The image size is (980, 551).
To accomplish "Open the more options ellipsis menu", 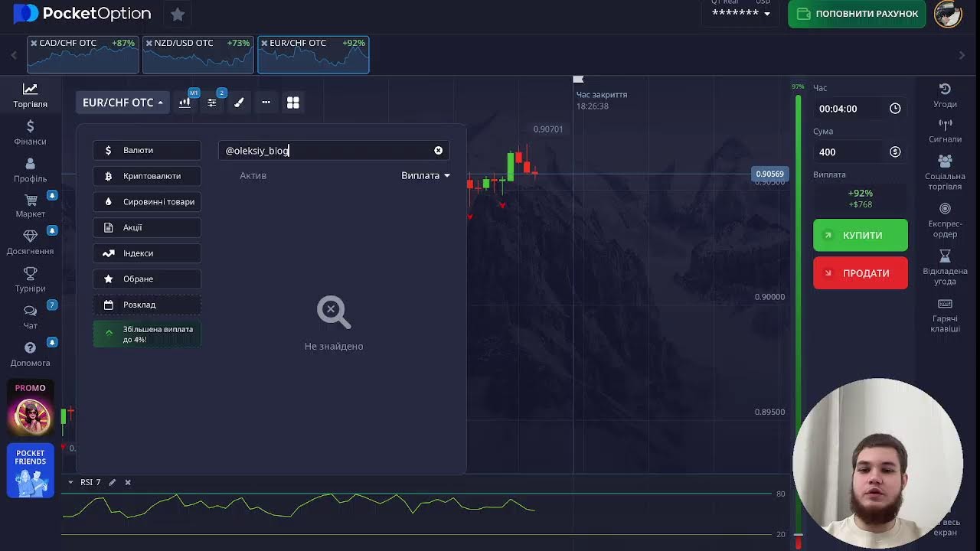I will [x=266, y=103].
